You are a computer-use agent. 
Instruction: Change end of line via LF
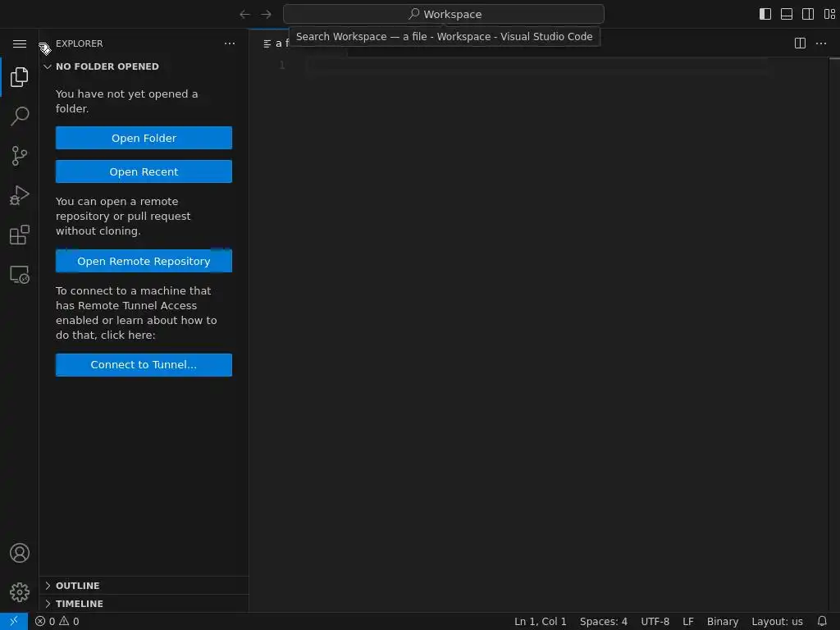(x=688, y=622)
